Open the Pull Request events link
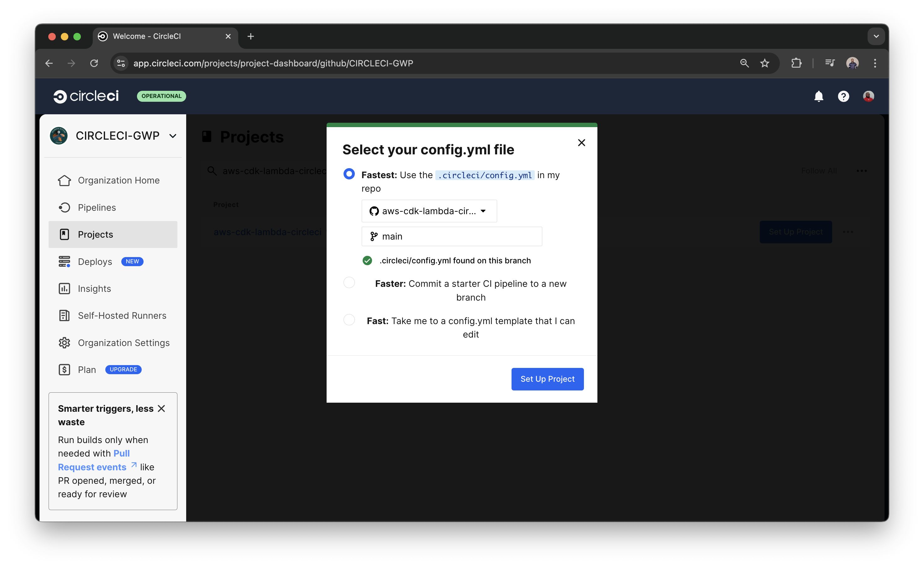The image size is (924, 568). point(92,467)
